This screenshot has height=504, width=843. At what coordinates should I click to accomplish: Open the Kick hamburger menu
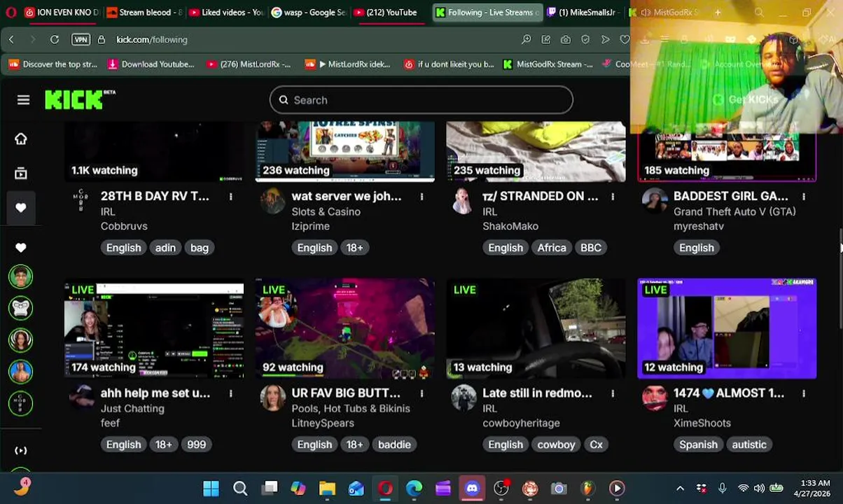point(23,100)
